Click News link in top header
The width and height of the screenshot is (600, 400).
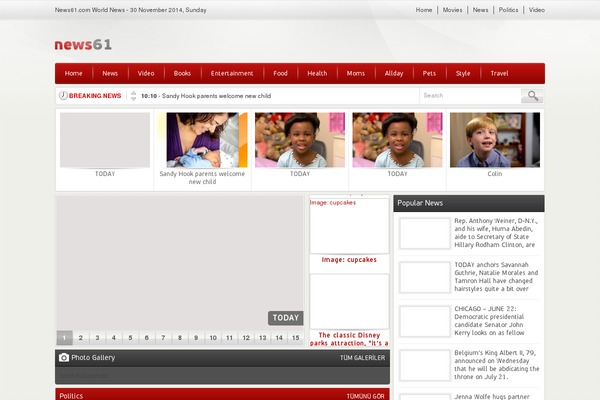pos(480,10)
